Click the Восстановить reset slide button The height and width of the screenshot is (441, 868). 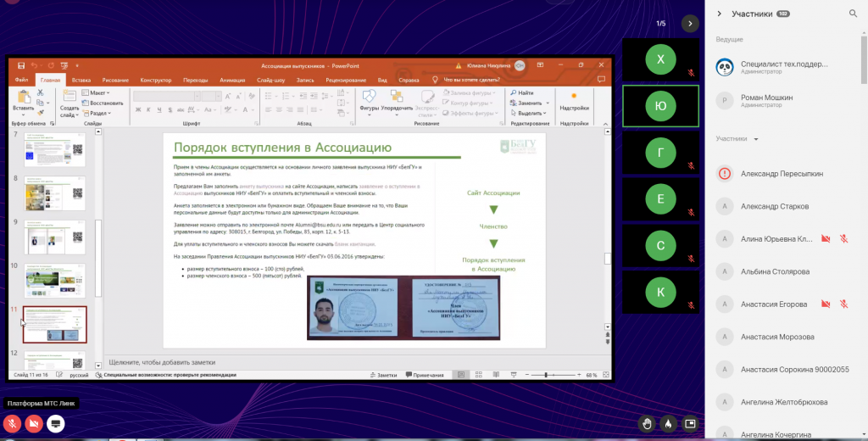pyautogui.click(x=103, y=103)
